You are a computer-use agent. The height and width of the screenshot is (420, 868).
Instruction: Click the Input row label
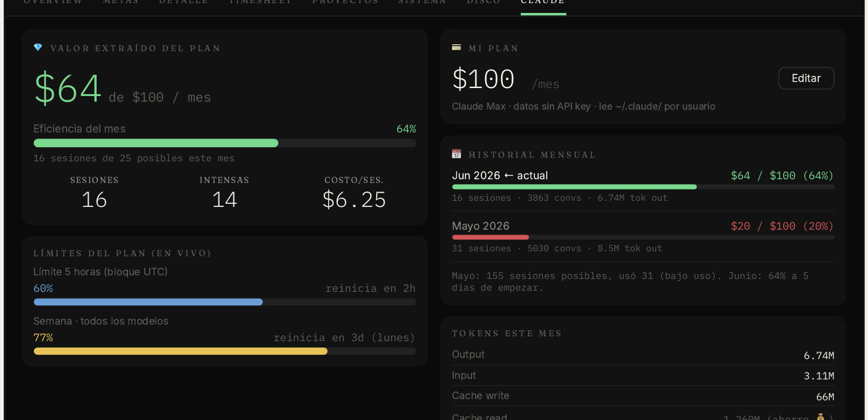(x=464, y=375)
